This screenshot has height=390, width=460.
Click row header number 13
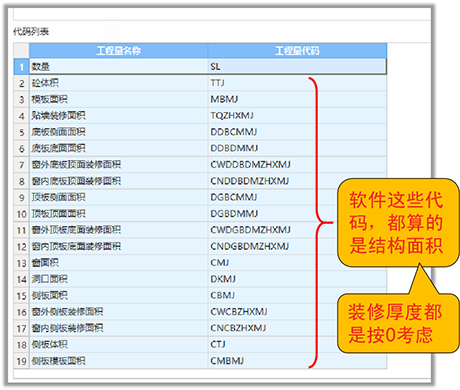pos(22,262)
